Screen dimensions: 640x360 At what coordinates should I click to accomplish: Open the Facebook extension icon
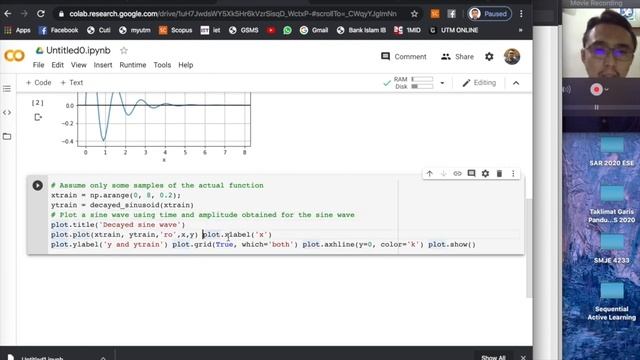[451, 14]
